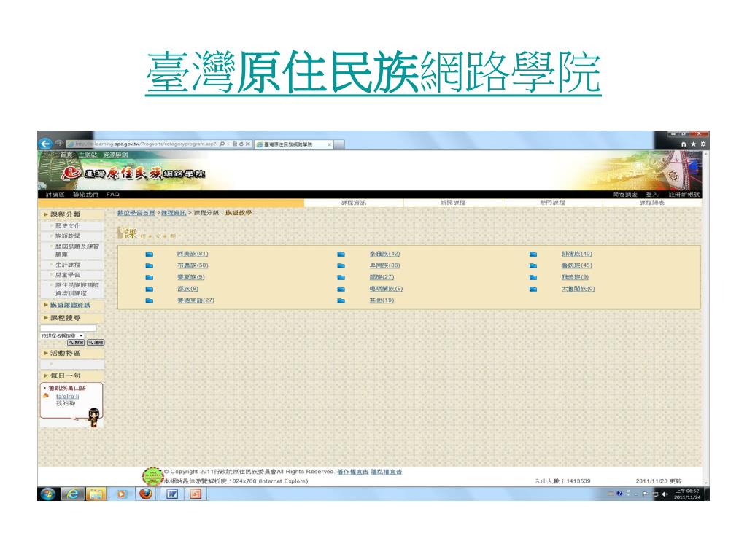Click the speaker volume icon in the system tray
Viewport: 747px width, 560px height.
[665, 494]
